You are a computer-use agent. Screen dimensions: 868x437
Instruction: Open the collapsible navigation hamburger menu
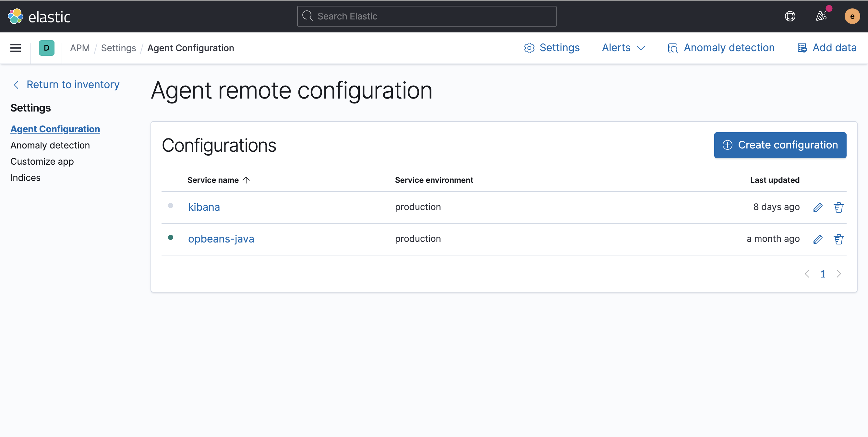16,48
